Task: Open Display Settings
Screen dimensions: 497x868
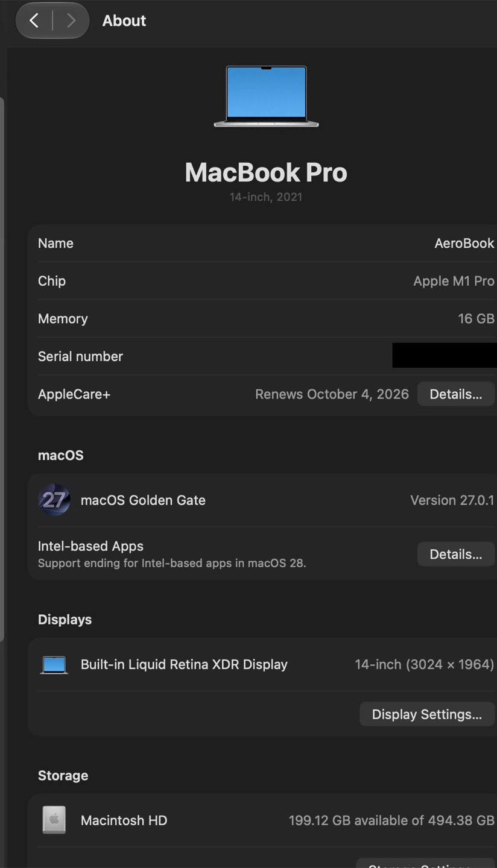Action: [x=426, y=714]
